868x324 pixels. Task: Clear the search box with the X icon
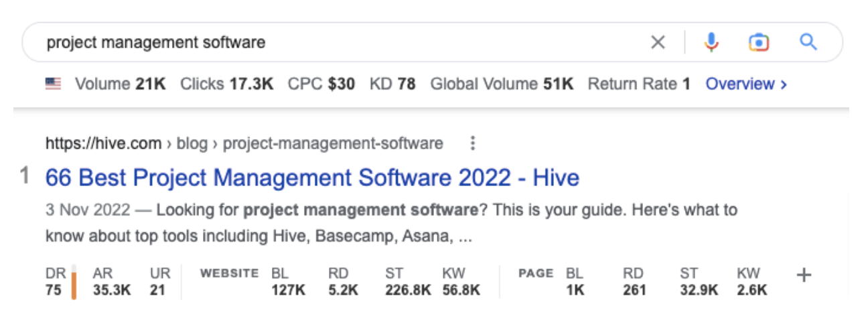[x=658, y=43]
